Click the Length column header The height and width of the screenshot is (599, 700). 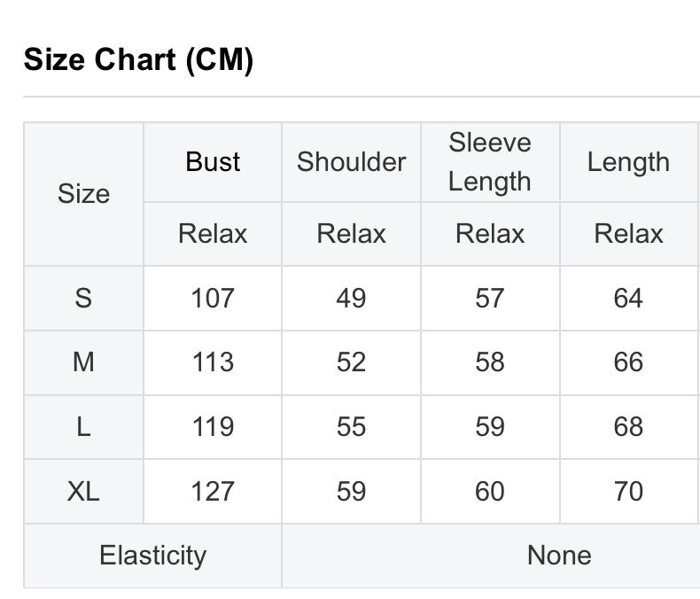click(x=628, y=162)
